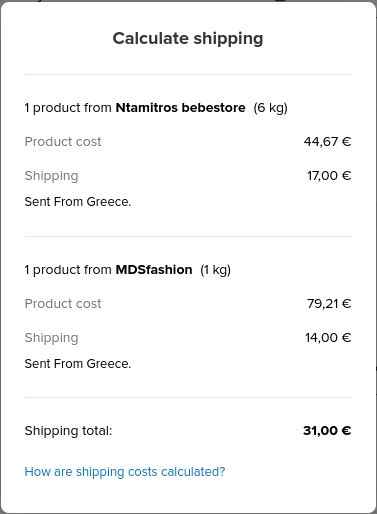Click 'Product cost' label for MDSfashion
The image size is (377, 514).
(x=63, y=304)
